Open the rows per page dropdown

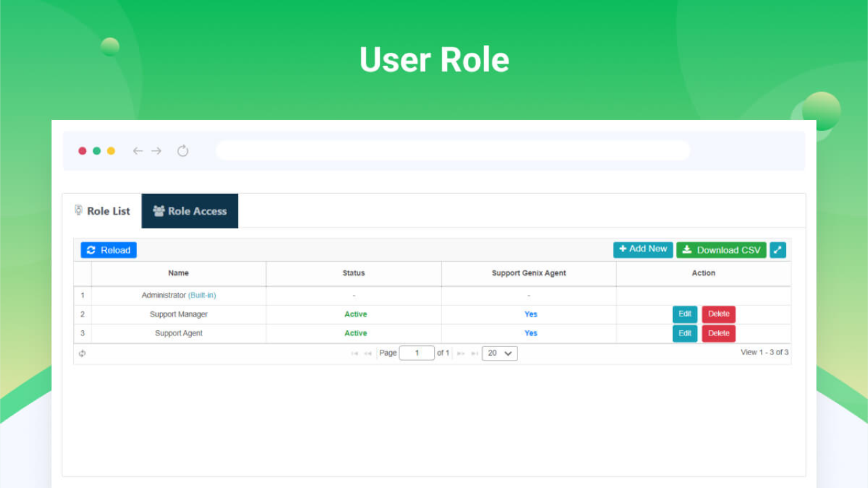click(500, 353)
